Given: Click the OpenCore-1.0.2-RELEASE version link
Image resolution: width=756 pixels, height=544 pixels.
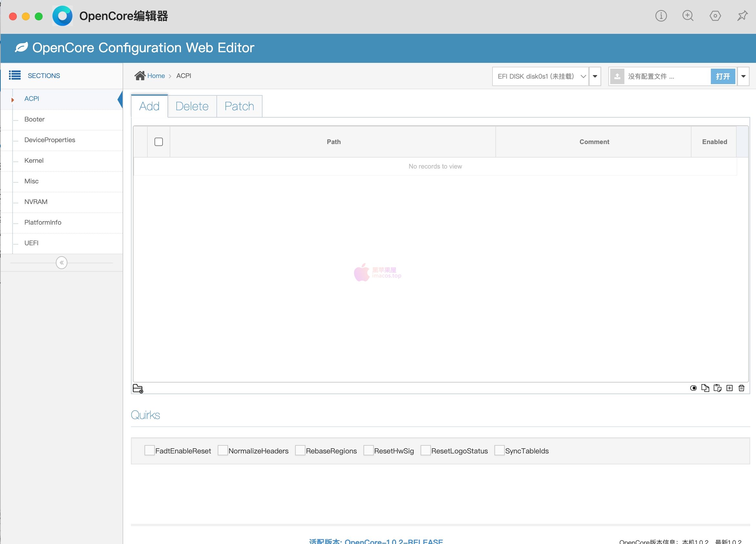Looking at the screenshot, I should click(x=376, y=541).
